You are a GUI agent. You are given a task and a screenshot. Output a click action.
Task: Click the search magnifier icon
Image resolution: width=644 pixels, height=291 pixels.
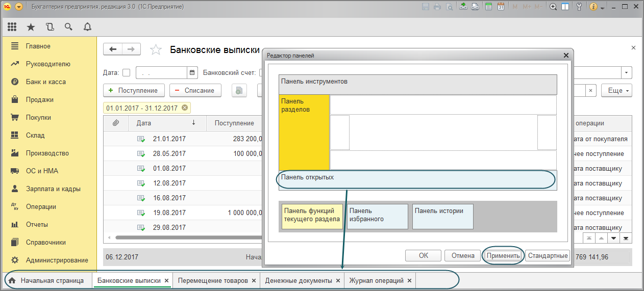(x=68, y=27)
